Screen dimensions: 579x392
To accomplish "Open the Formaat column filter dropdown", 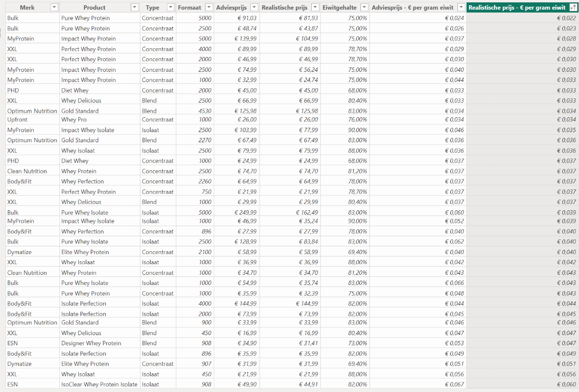I will (208, 7).
